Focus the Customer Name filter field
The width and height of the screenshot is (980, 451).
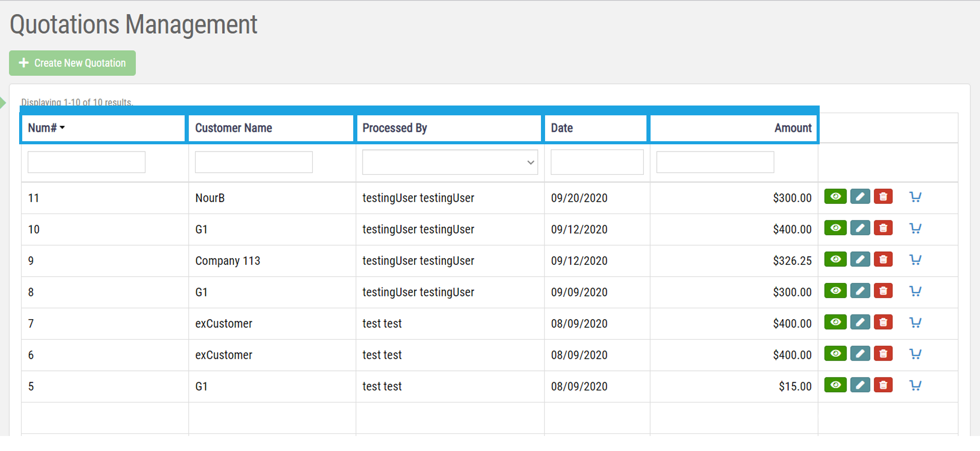253,162
